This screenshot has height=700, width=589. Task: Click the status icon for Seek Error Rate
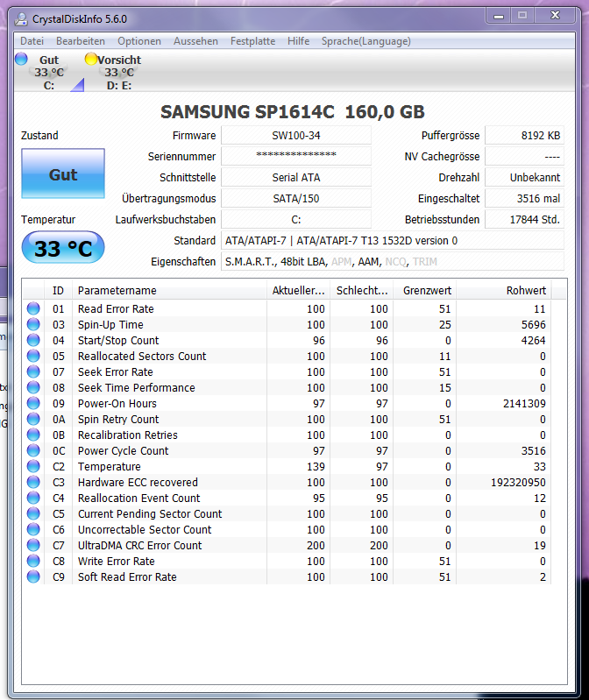33,371
